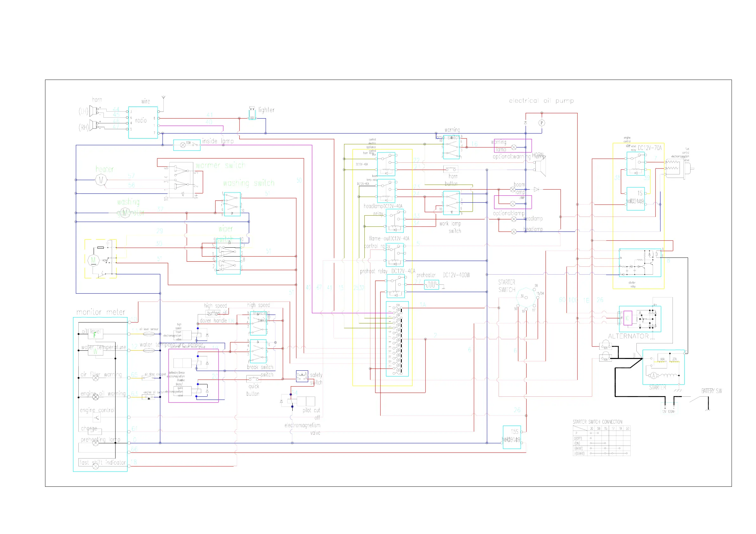Click the radio unit box
The height and width of the screenshot is (534, 756).
143,122
